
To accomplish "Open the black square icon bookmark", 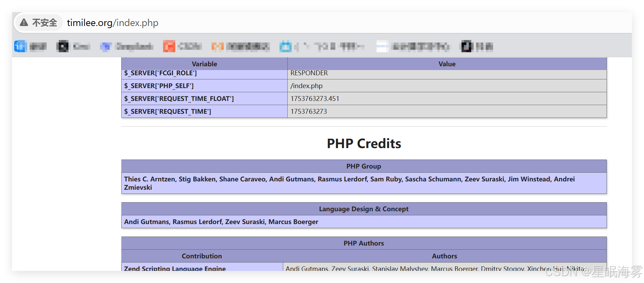I will point(63,46).
